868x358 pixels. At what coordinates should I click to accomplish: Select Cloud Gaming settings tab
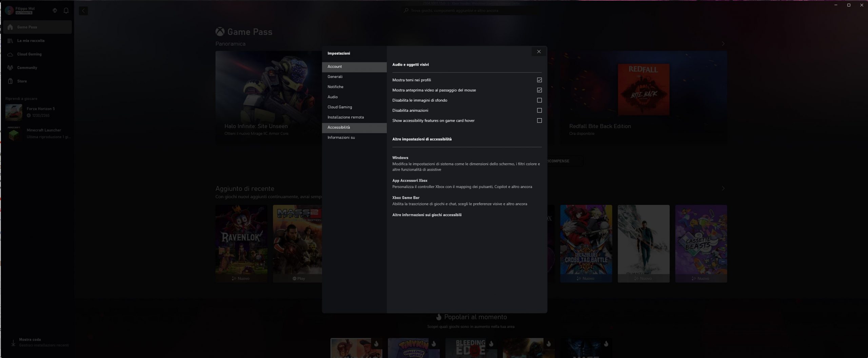click(354, 107)
